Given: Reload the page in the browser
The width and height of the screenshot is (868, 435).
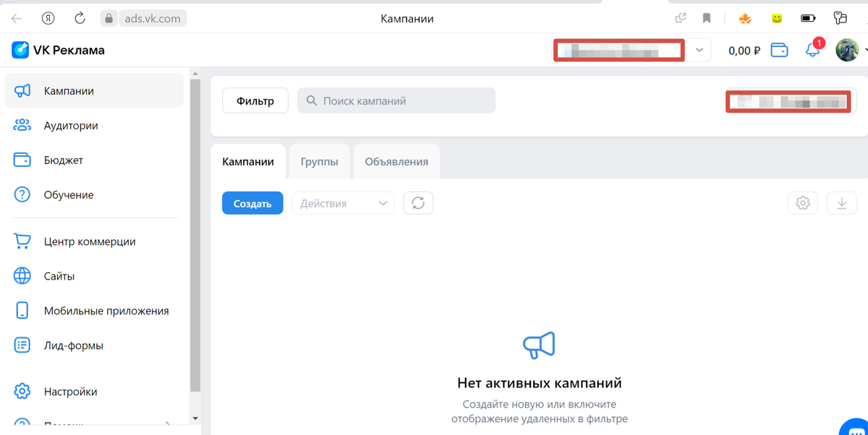Looking at the screenshot, I should coord(80,18).
